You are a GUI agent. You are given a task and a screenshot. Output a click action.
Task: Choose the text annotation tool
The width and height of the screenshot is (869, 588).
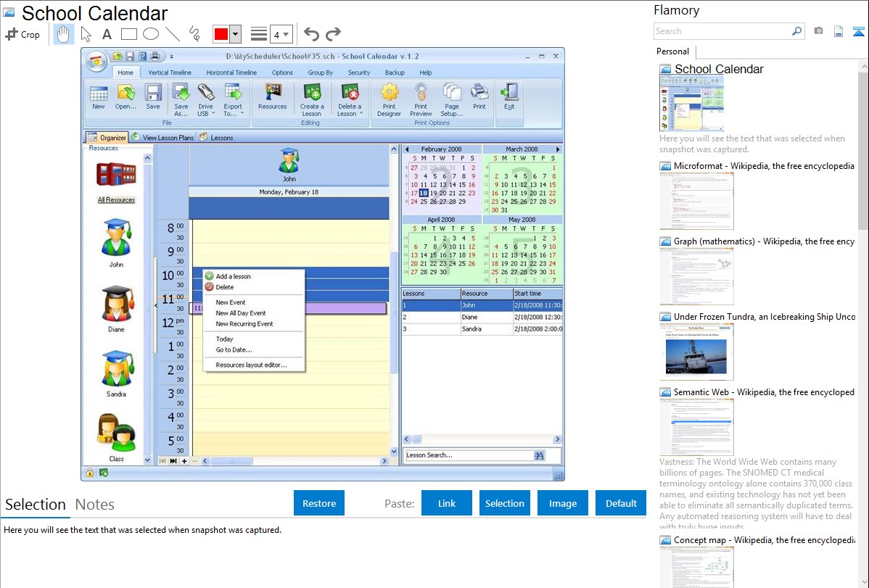coord(107,34)
